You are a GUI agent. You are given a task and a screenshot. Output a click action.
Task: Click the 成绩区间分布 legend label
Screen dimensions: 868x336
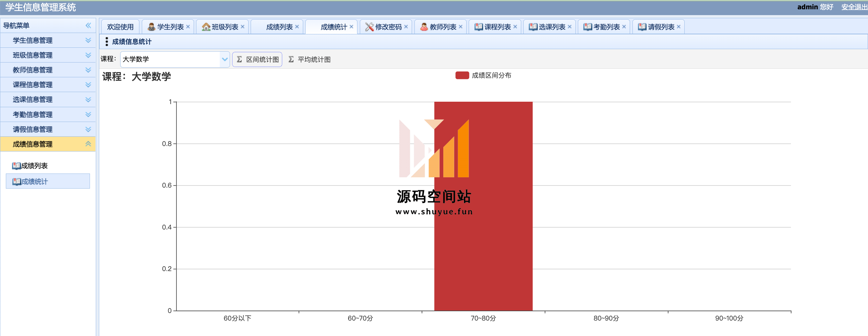pos(492,75)
